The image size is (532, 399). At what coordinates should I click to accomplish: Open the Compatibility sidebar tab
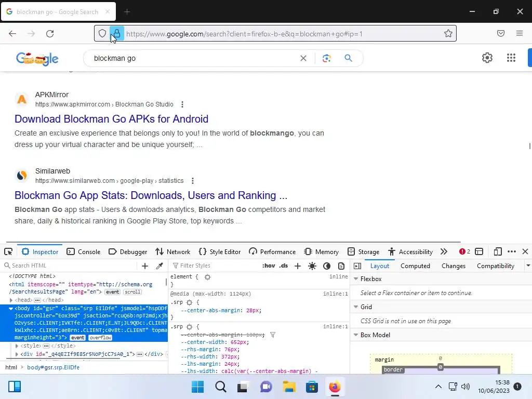pyautogui.click(x=495, y=266)
